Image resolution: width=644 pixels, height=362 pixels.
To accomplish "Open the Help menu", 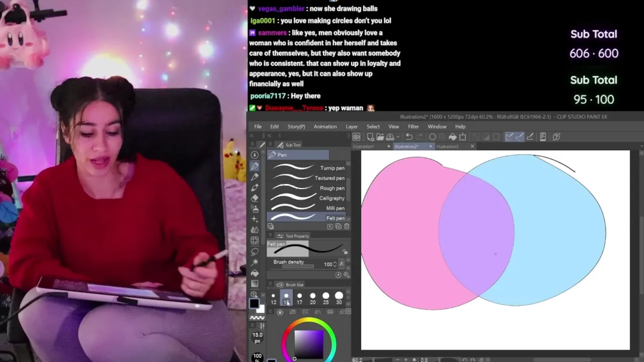I will click(x=460, y=127).
